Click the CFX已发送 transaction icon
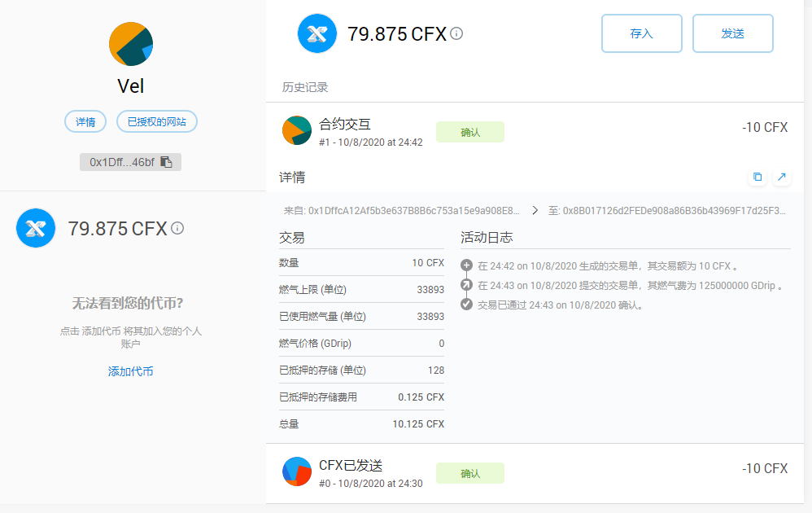This screenshot has height=513, width=812. coord(296,471)
